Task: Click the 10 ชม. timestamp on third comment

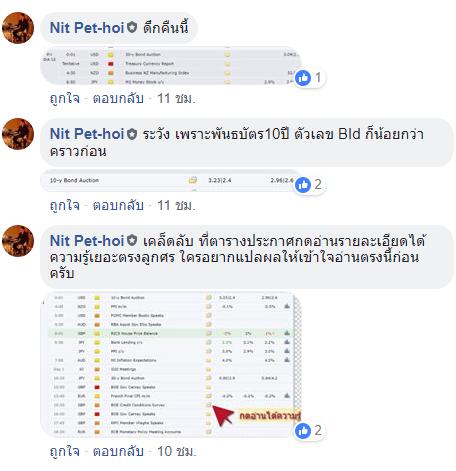Action: pyautogui.click(x=176, y=451)
